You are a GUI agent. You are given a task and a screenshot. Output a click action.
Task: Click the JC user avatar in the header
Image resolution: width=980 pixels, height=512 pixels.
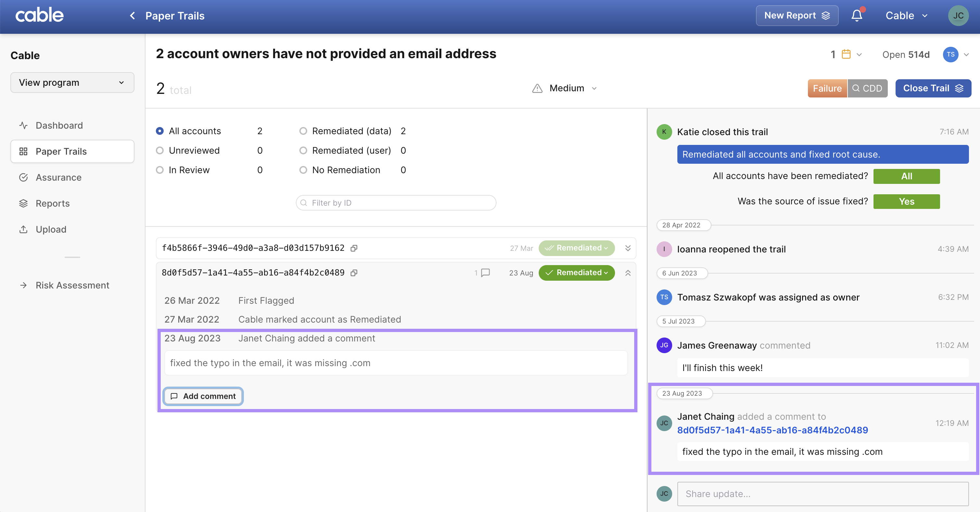click(958, 16)
